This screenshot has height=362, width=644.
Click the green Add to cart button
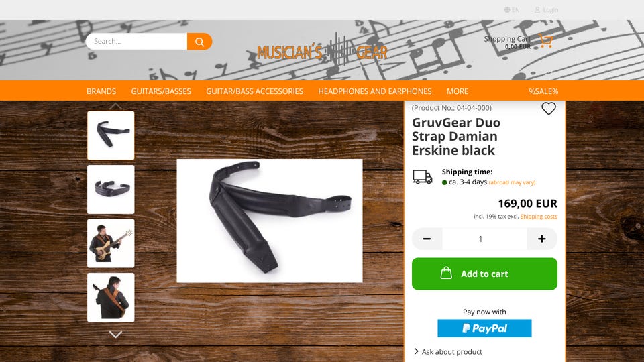tap(484, 274)
